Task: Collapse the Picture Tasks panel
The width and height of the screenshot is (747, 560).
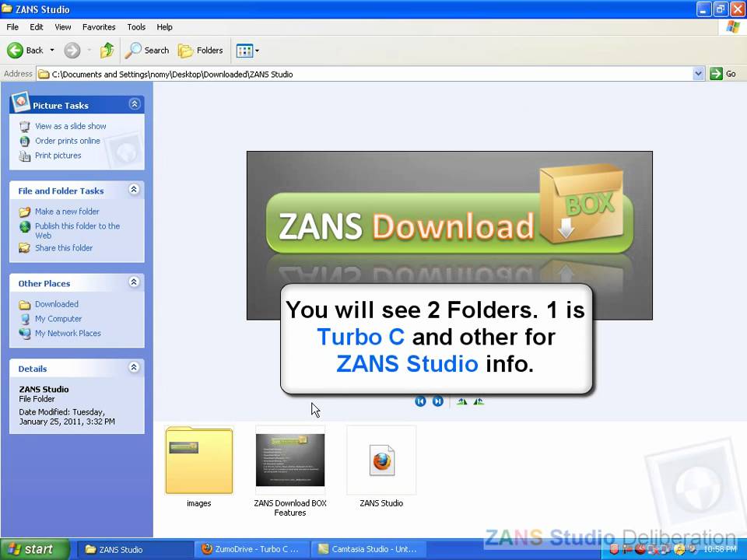Action: [135, 103]
